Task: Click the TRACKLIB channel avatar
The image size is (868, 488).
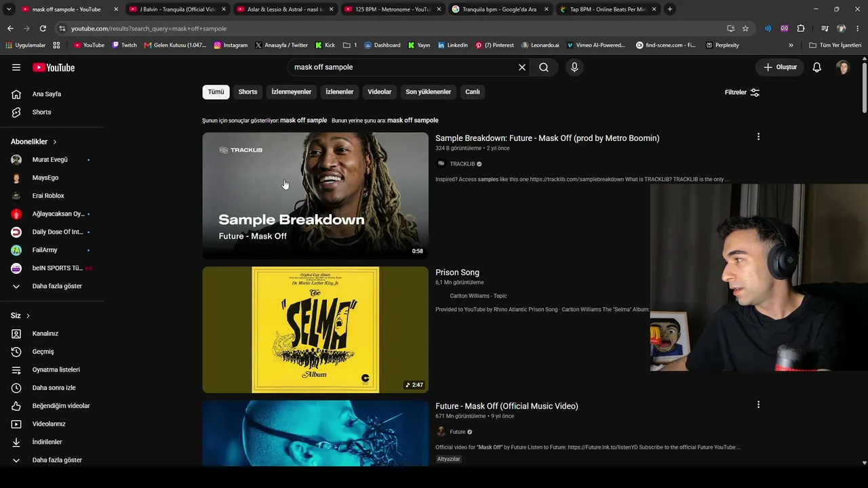Action: (x=441, y=164)
